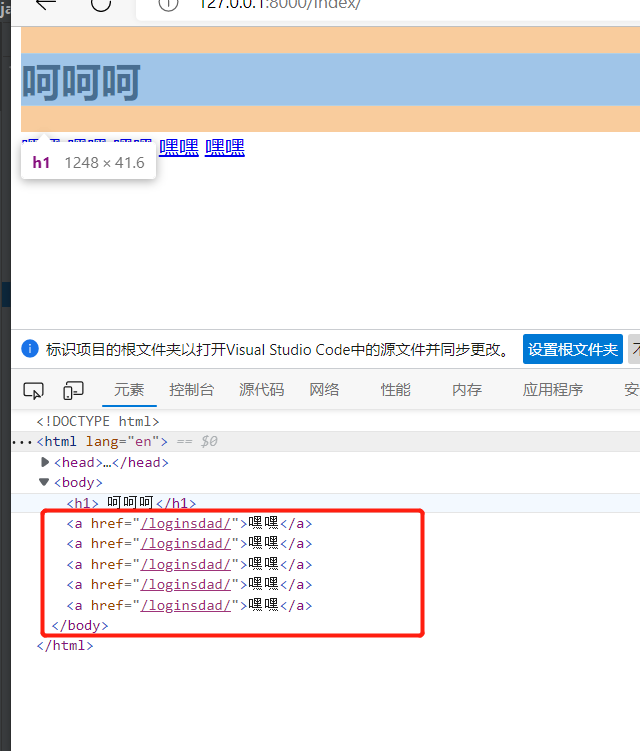Click the href link in first anchor node
The height and width of the screenshot is (751, 640).
tap(186, 523)
